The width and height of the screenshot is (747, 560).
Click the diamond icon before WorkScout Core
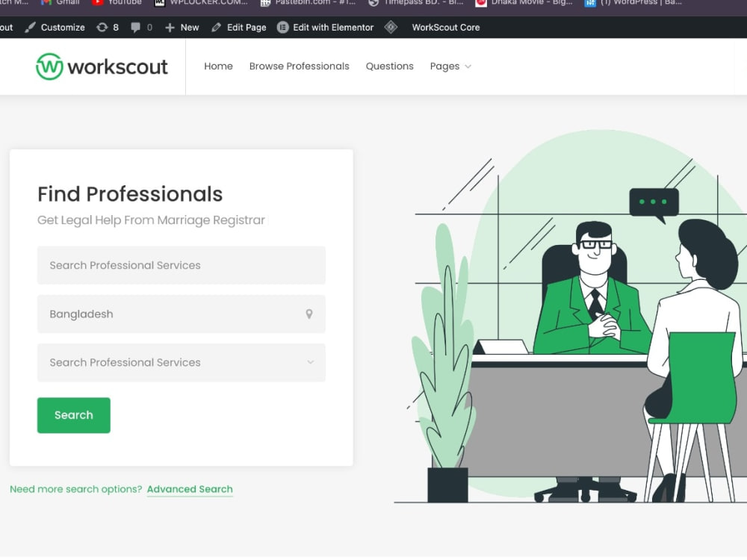point(391,27)
